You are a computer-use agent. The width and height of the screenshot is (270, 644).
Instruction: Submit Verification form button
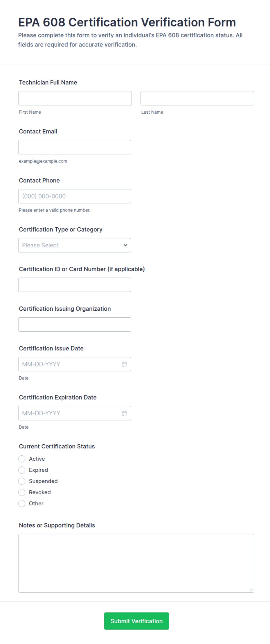[136, 621]
